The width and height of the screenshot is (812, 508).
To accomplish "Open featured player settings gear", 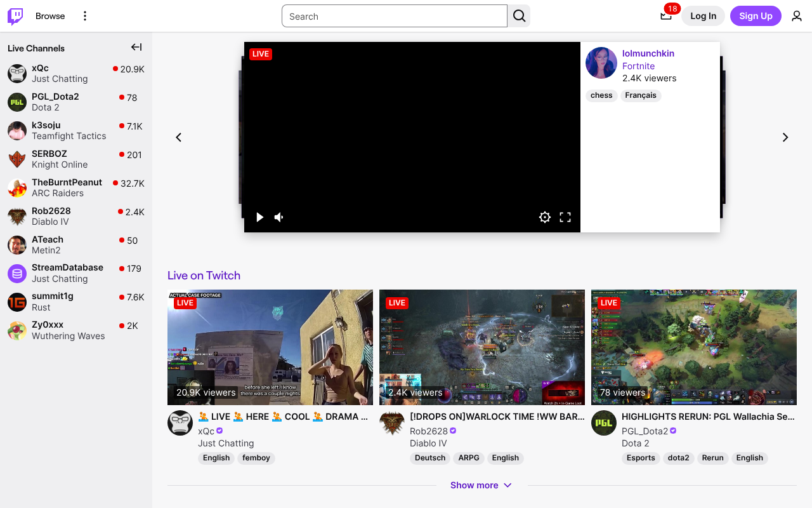I will coord(545,217).
